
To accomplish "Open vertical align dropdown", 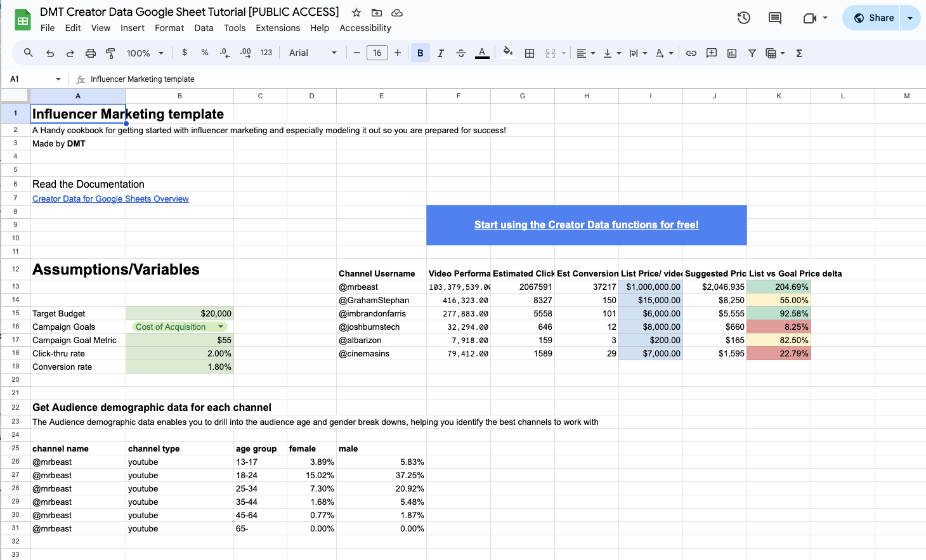I will point(612,53).
